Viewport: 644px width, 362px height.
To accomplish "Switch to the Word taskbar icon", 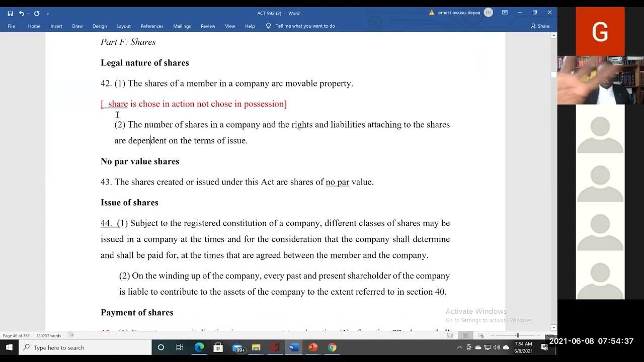I will point(294,347).
